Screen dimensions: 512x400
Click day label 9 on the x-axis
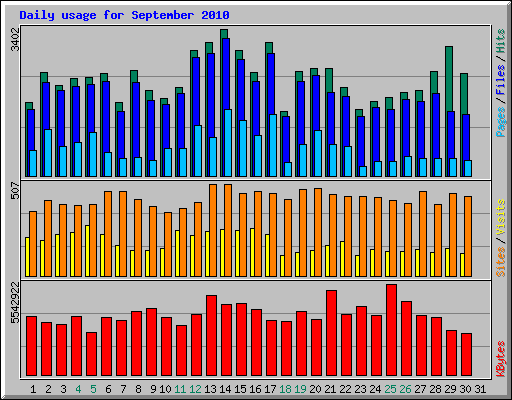[x=153, y=389]
